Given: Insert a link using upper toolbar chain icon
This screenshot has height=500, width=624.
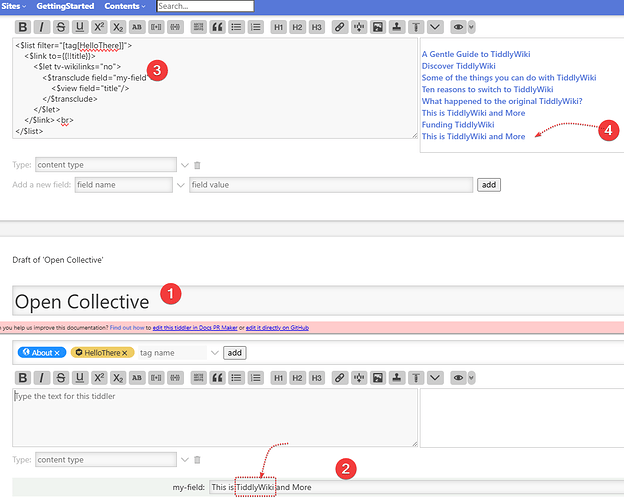Looking at the screenshot, I should (x=340, y=27).
